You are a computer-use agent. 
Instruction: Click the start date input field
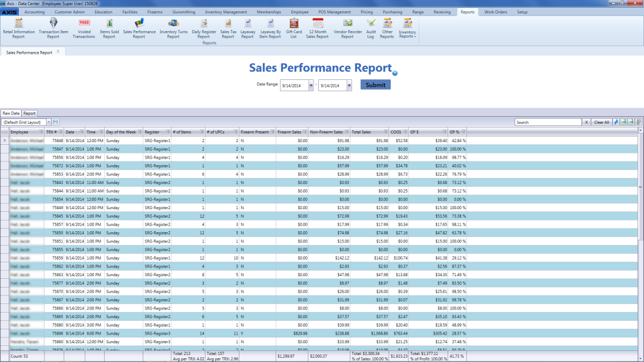click(294, 85)
